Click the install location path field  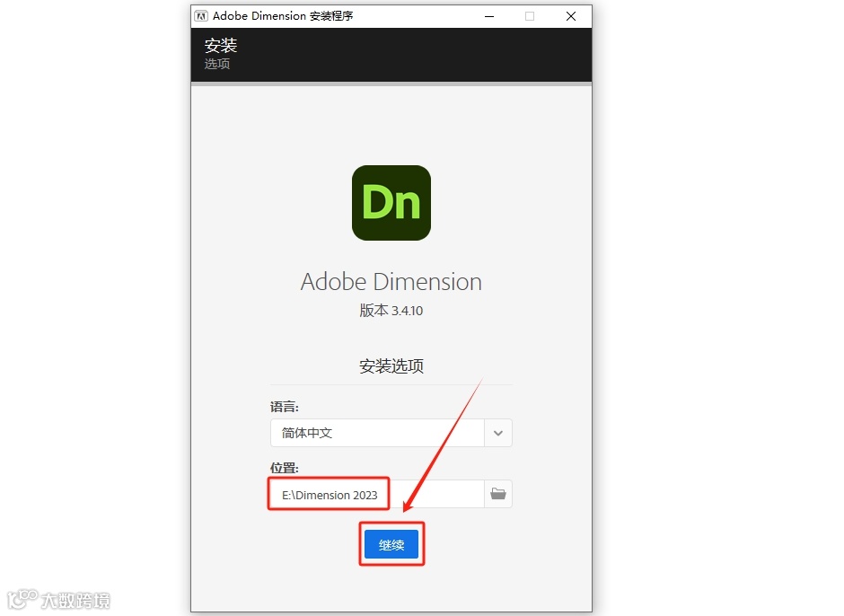coord(377,494)
